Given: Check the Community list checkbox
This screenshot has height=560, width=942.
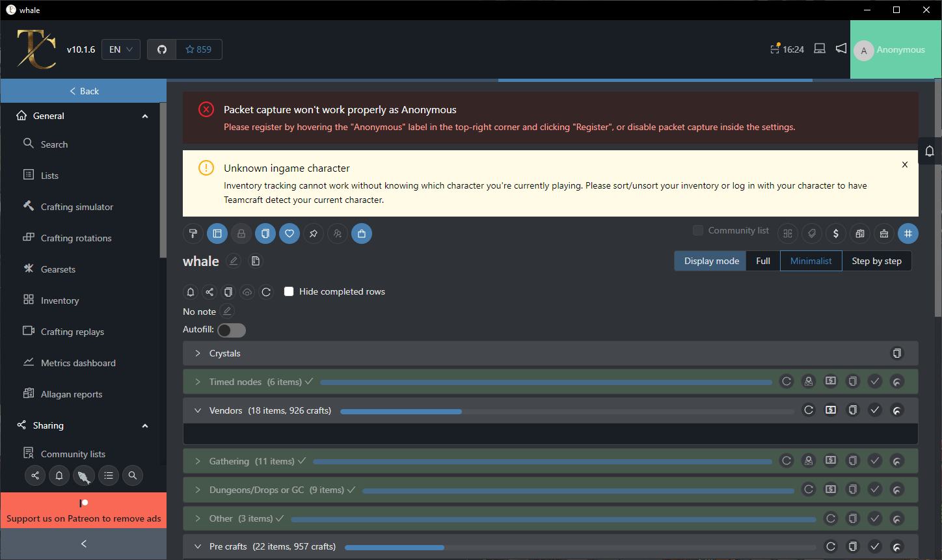Looking at the screenshot, I should click(x=697, y=230).
